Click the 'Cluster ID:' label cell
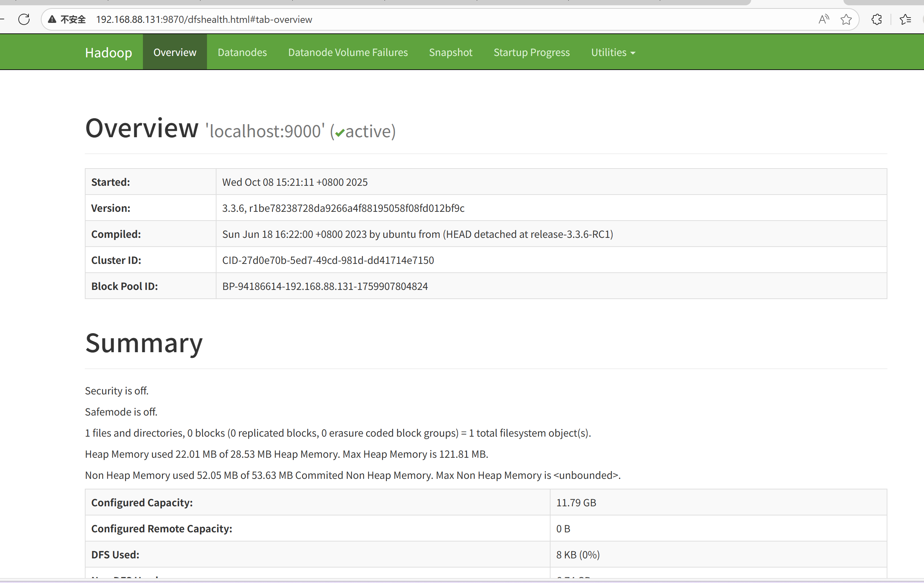The height and width of the screenshot is (583, 924). (x=150, y=260)
